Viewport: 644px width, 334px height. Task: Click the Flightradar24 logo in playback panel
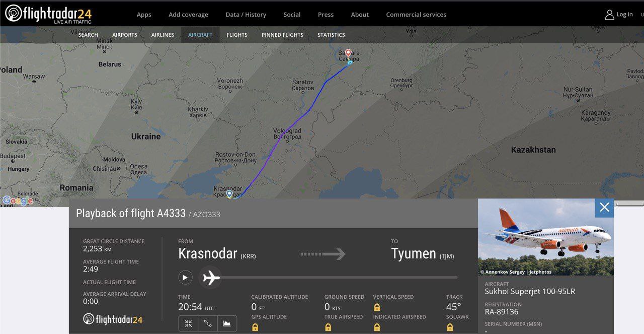113,319
